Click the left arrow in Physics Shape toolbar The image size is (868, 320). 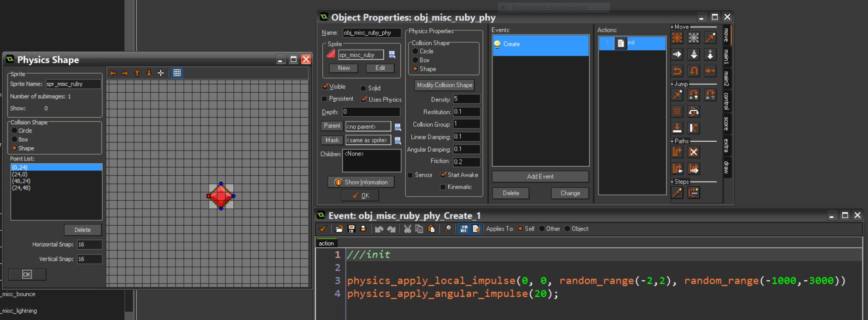[x=113, y=73]
